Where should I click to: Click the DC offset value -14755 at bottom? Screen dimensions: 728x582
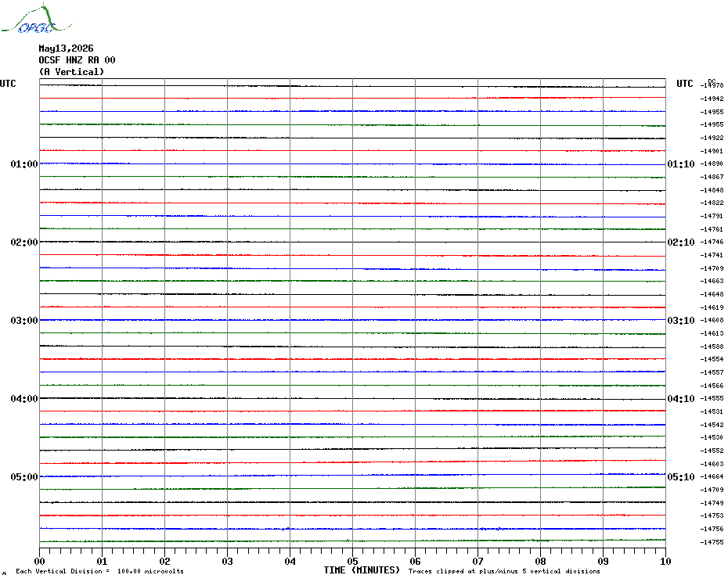point(712,542)
